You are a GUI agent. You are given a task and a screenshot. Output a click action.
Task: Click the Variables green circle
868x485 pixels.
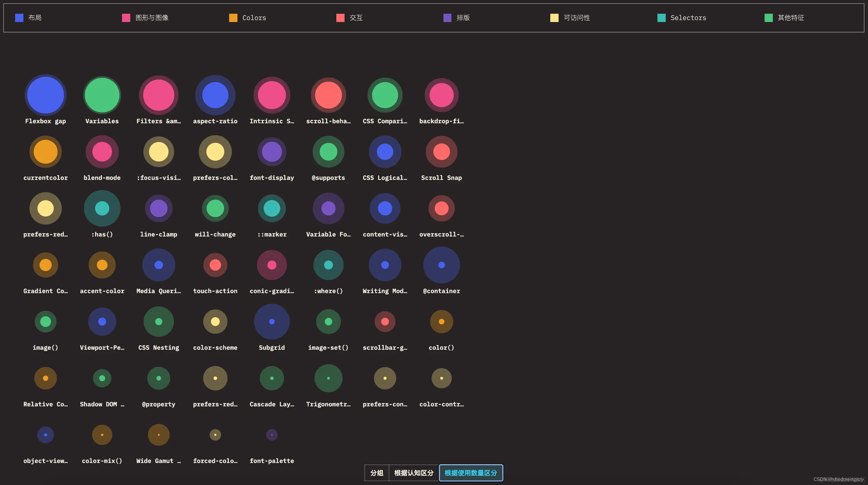[x=102, y=95]
